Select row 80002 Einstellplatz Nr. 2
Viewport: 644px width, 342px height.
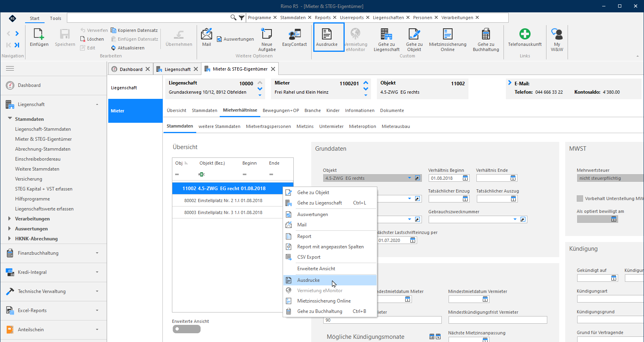(232, 200)
